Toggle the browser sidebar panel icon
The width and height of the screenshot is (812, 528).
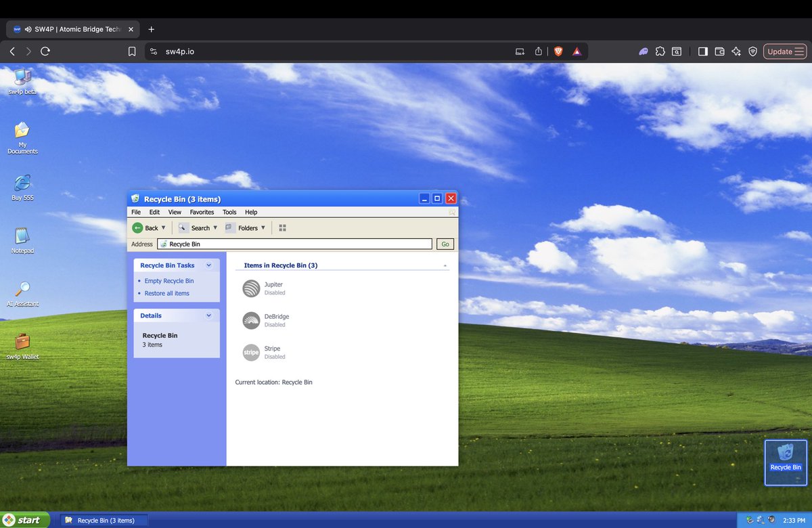click(703, 51)
